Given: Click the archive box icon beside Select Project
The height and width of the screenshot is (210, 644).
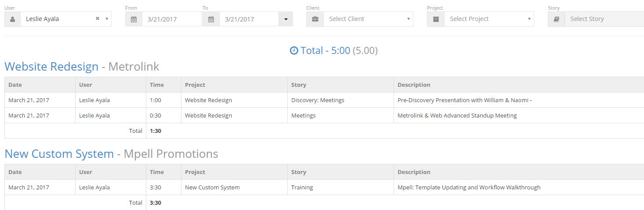Looking at the screenshot, I should 436,19.
